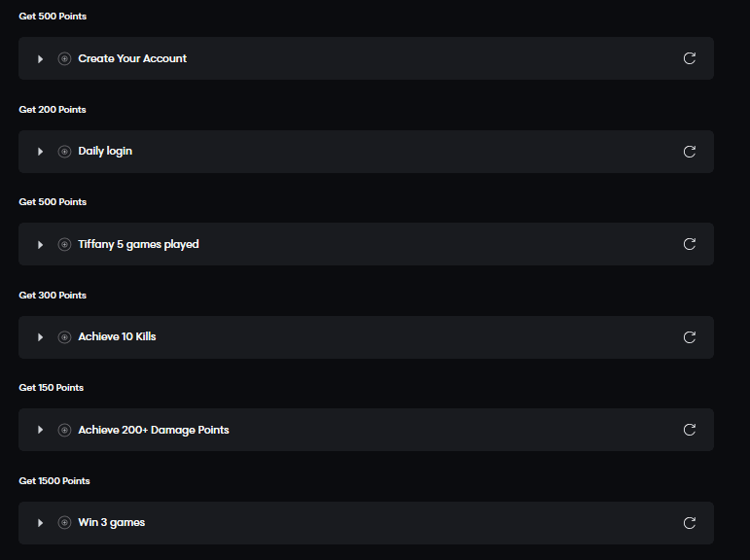750x560 pixels.
Task: Click circle icon beside Achieve 10 Kills
Action: point(64,337)
